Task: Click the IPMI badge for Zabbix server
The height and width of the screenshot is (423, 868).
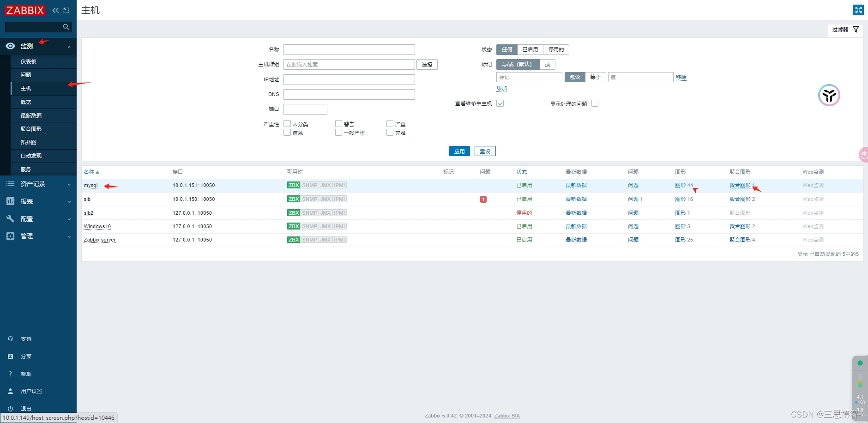Action: point(339,240)
